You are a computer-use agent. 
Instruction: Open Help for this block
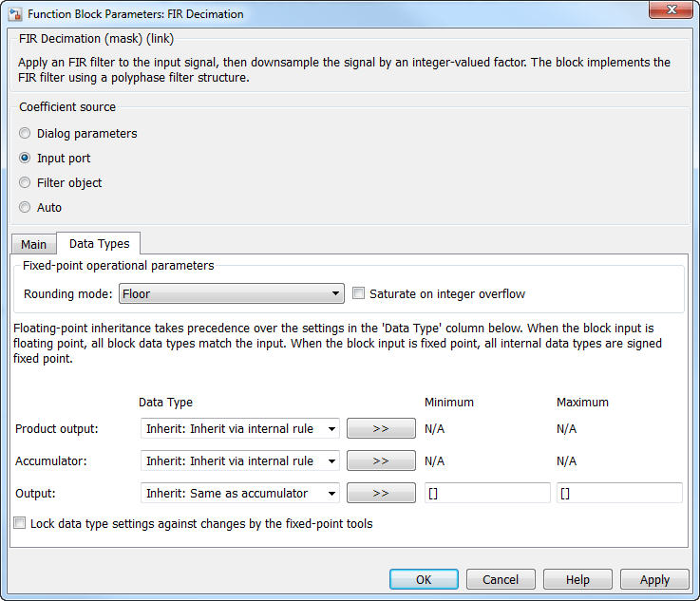[577, 579]
